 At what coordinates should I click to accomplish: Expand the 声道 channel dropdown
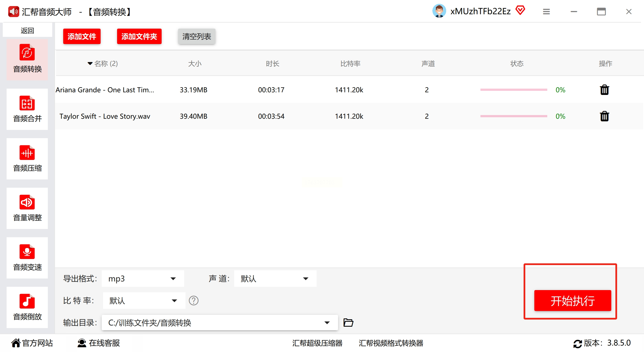pyautogui.click(x=305, y=279)
